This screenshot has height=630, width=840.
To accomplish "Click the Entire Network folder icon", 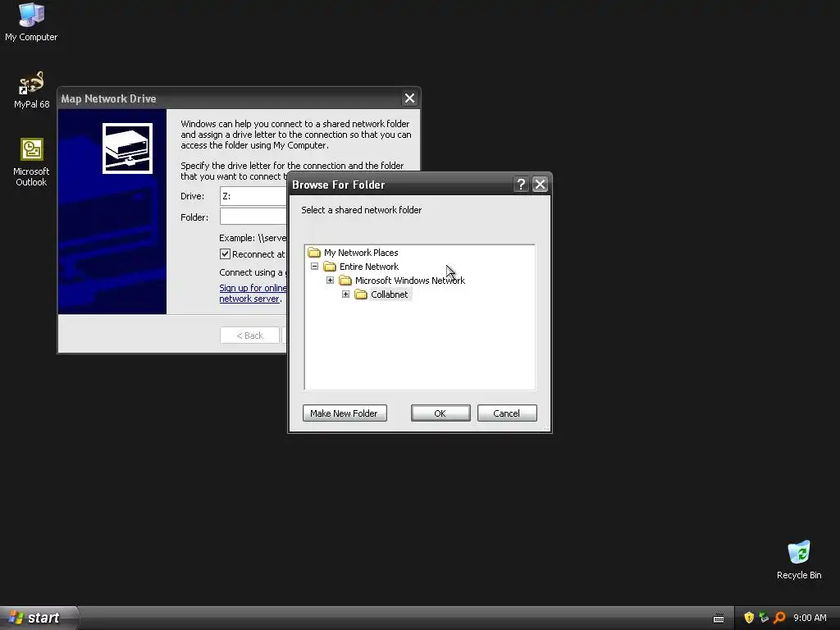I will (x=330, y=267).
